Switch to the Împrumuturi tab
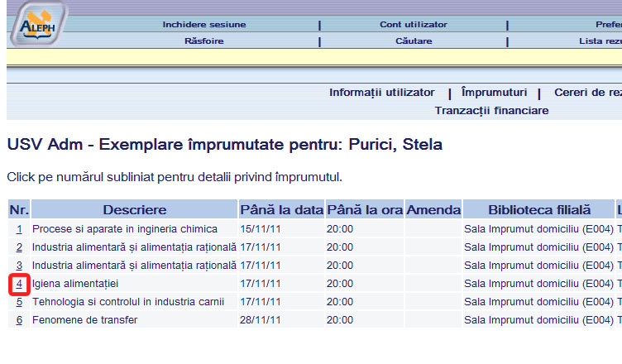The height and width of the screenshot is (364, 622). tap(494, 93)
